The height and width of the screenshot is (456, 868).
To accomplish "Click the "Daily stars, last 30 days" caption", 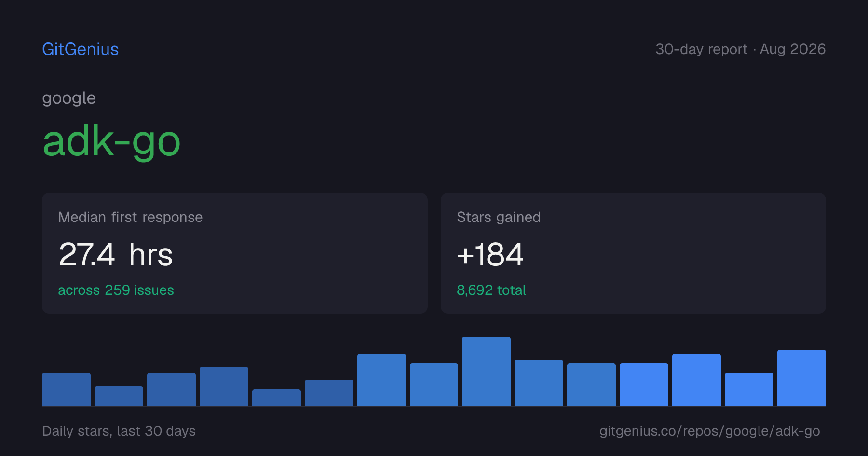I will click(119, 431).
